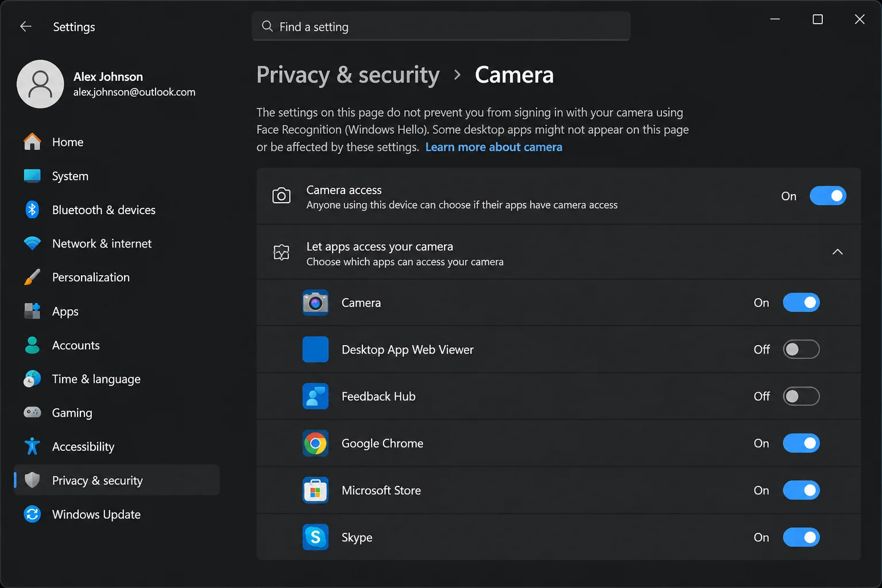The image size is (882, 588).
Task: Enable Feedback Hub camera access toggle
Action: (801, 396)
